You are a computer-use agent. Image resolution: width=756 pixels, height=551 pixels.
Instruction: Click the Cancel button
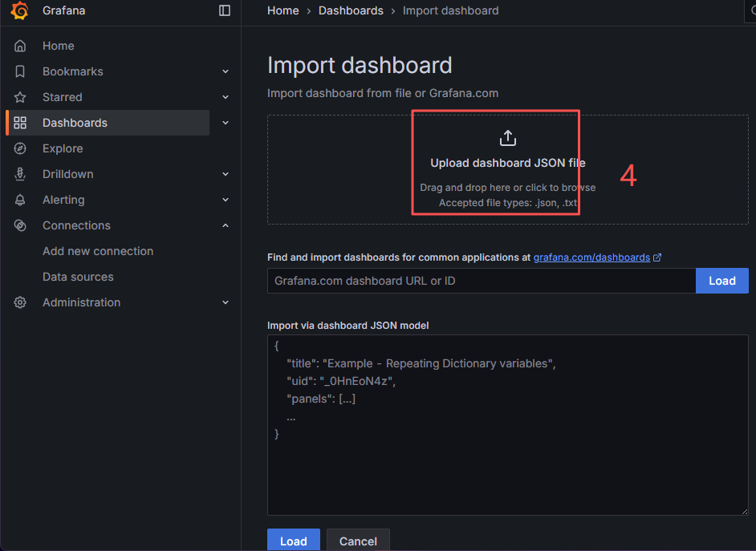coord(358,540)
